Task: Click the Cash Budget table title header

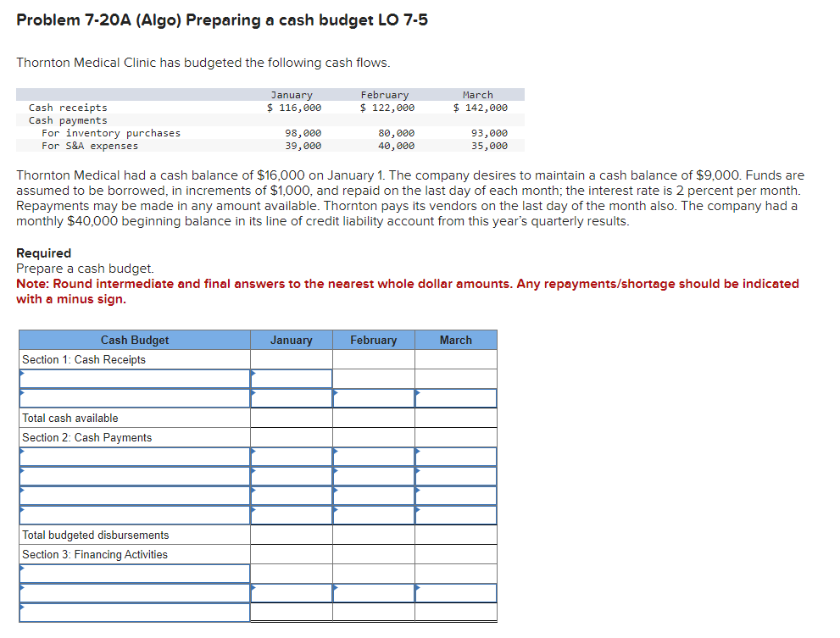Action: click(x=134, y=339)
